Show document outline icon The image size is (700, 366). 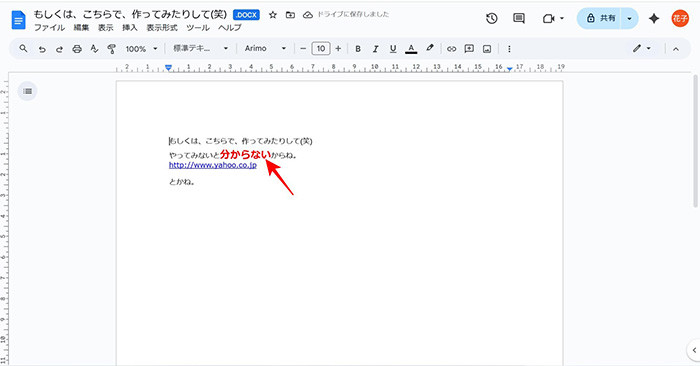pos(27,91)
